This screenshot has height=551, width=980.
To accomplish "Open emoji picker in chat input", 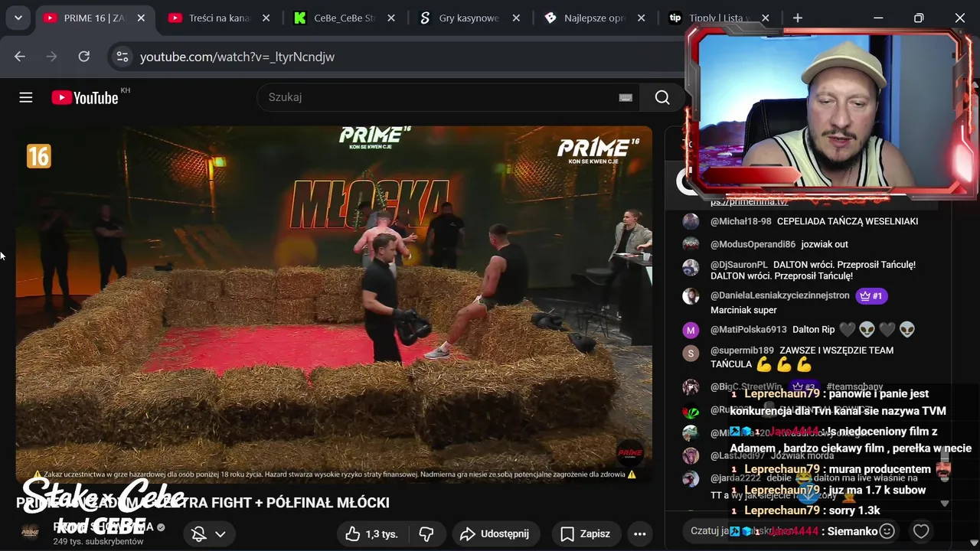I will (887, 530).
